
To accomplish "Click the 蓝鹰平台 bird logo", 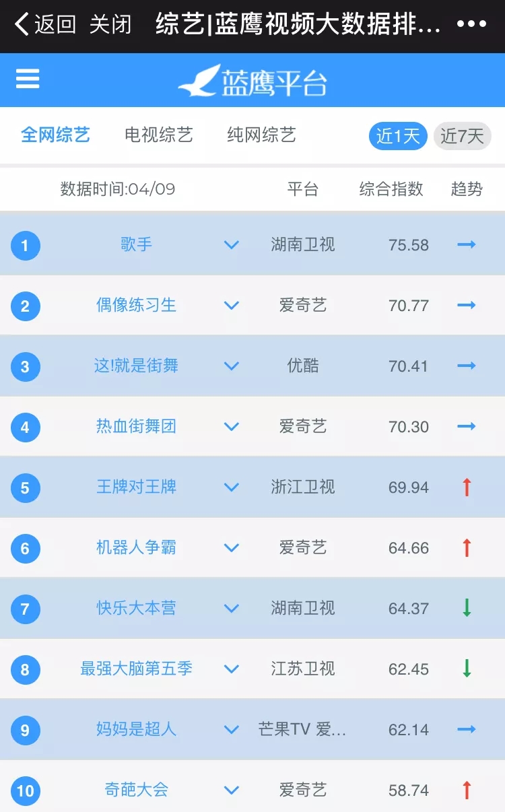I will 199,81.
